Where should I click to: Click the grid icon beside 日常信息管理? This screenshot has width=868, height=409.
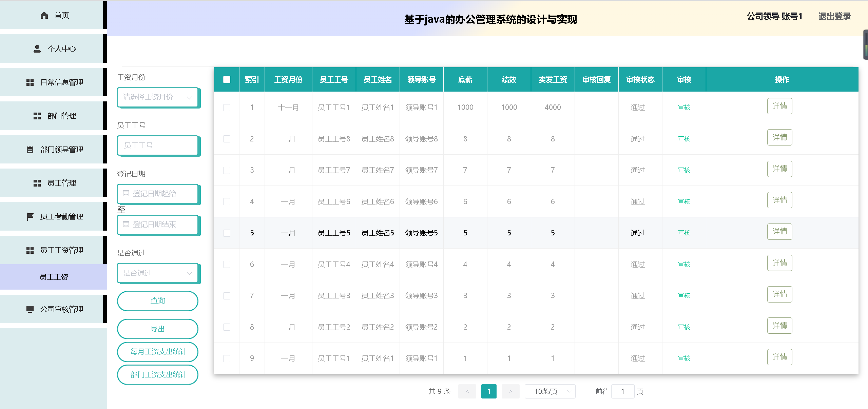click(30, 82)
